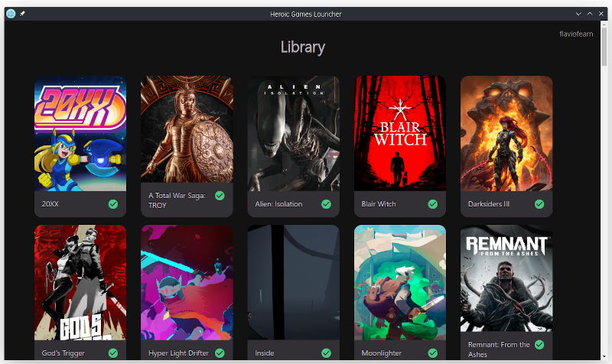Click the scrollbar down arrow
Viewport: 612px width, 364px height.
point(604,356)
